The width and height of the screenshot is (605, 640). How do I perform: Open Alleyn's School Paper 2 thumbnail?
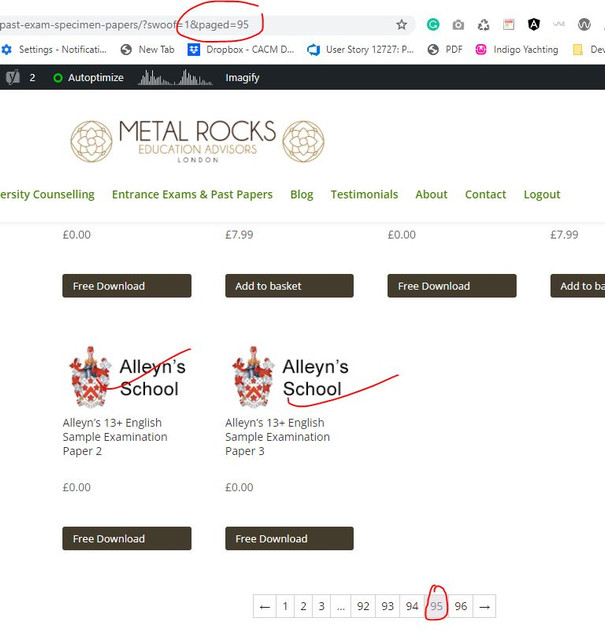coord(127,377)
